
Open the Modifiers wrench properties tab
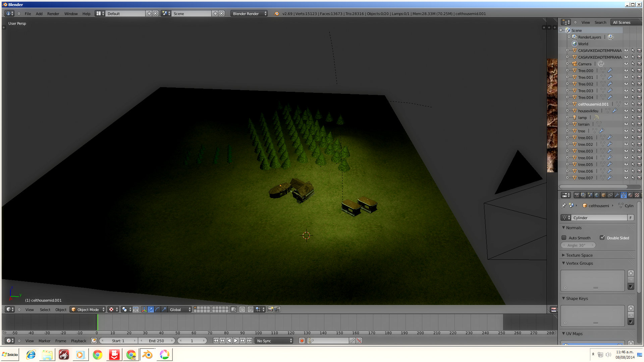[x=617, y=195]
